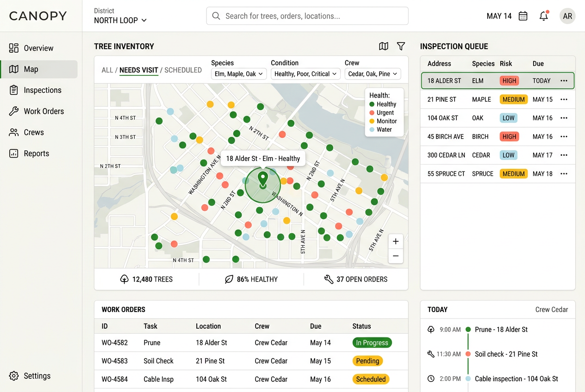The width and height of the screenshot is (585, 392).
Task: Click the Crews people icon
Action: pyautogui.click(x=14, y=132)
